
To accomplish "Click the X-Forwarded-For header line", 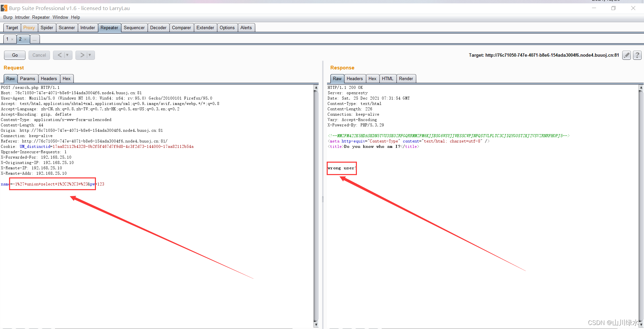I will click(36, 157).
